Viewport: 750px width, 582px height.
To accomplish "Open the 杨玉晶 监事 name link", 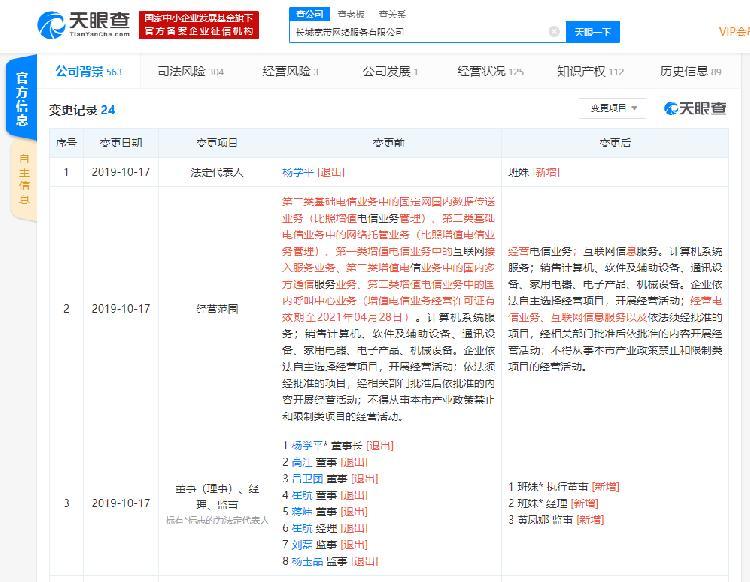I will [x=307, y=561].
